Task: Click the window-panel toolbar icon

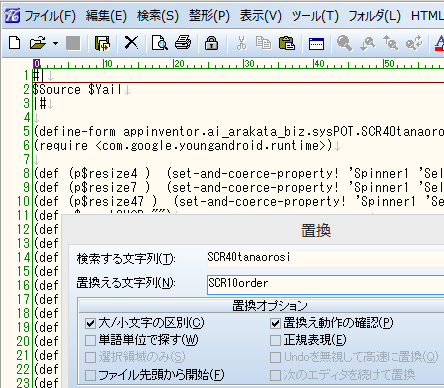Action: tap(316, 44)
